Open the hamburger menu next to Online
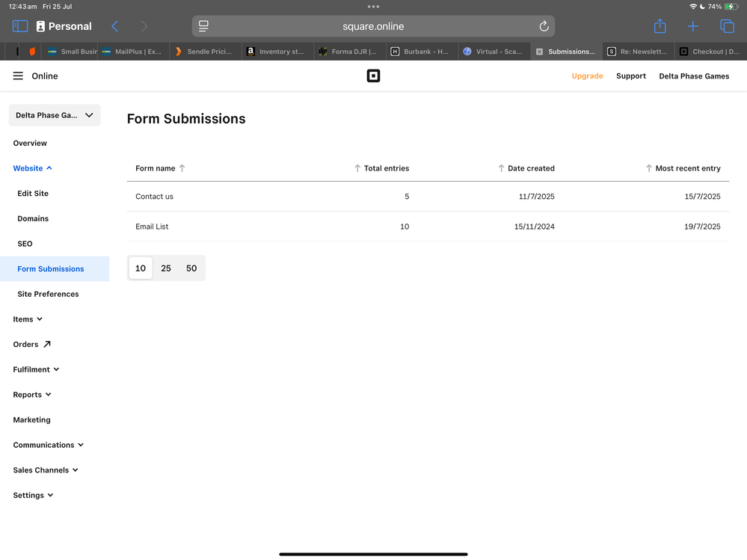The height and width of the screenshot is (560, 747). click(18, 76)
